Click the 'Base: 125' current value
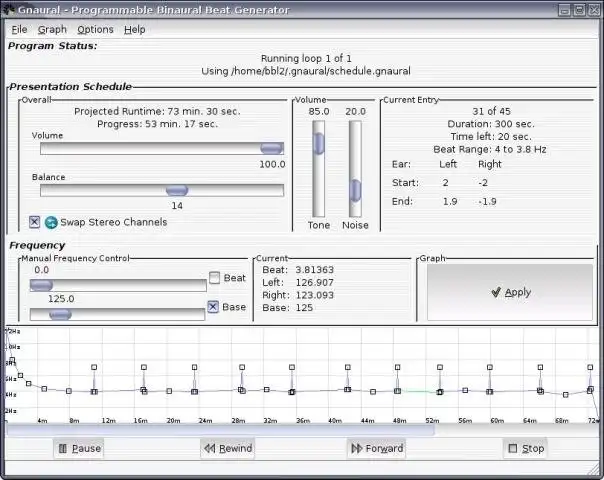 287,308
